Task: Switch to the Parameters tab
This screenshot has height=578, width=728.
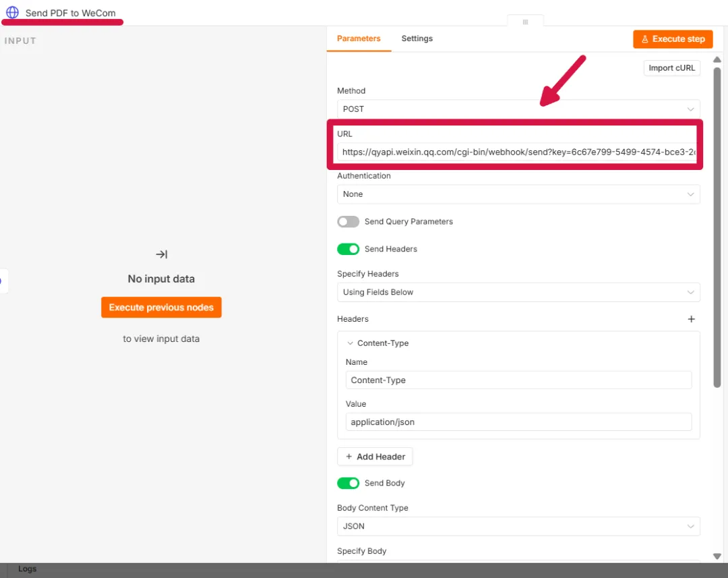Action: coord(359,38)
